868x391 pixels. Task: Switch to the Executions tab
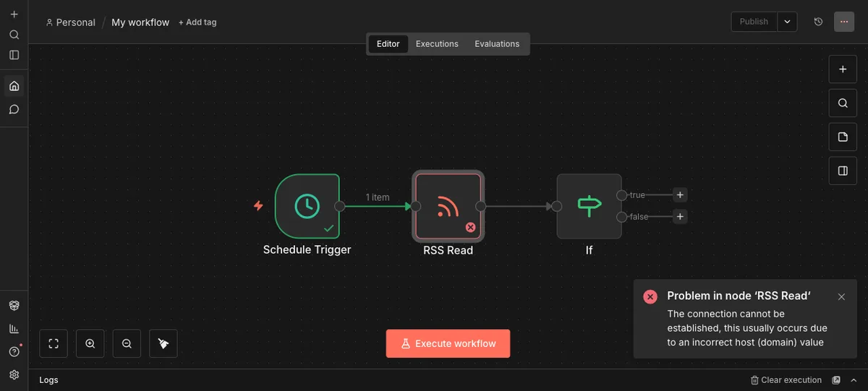437,44
